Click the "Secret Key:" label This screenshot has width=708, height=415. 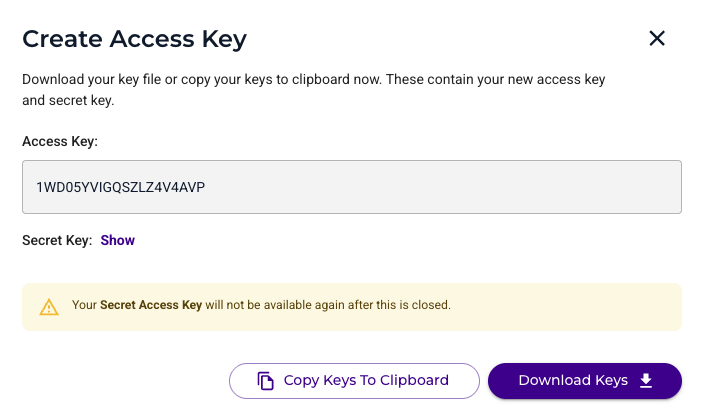coord(57,240)
